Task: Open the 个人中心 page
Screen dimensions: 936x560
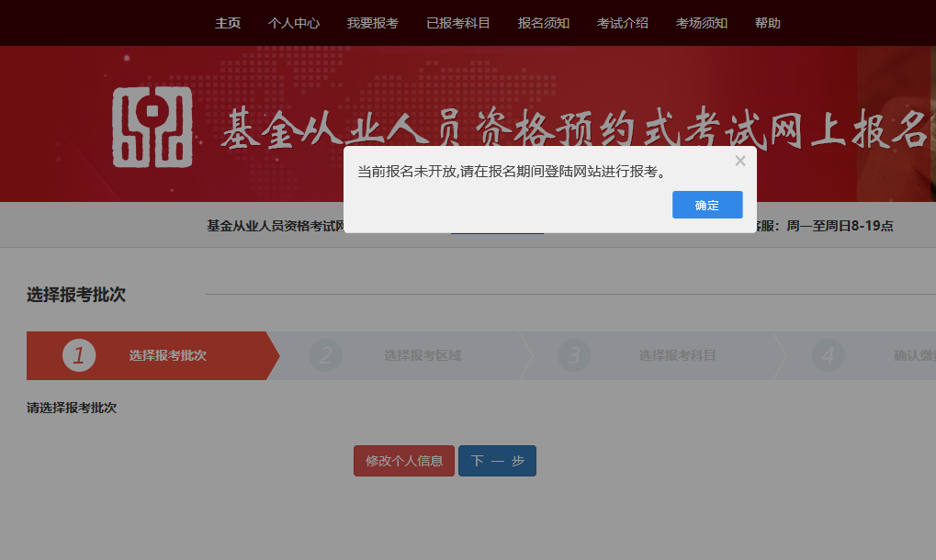Action: pyautogui.click(x=294, y=23)
